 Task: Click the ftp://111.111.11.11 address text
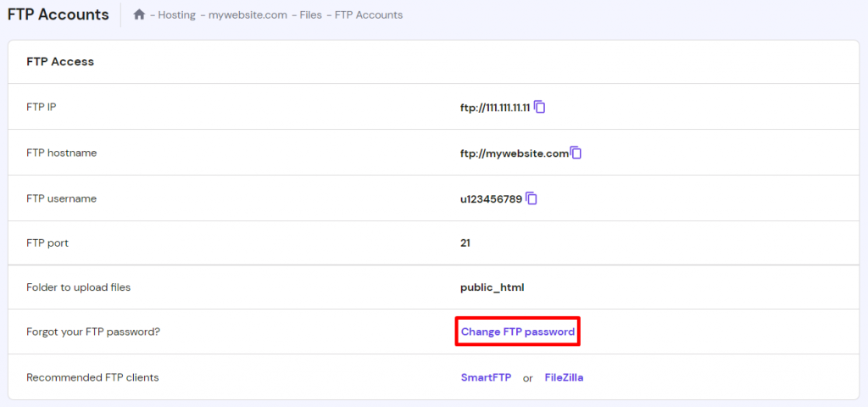pyautogui.click(x=495, y=108)
